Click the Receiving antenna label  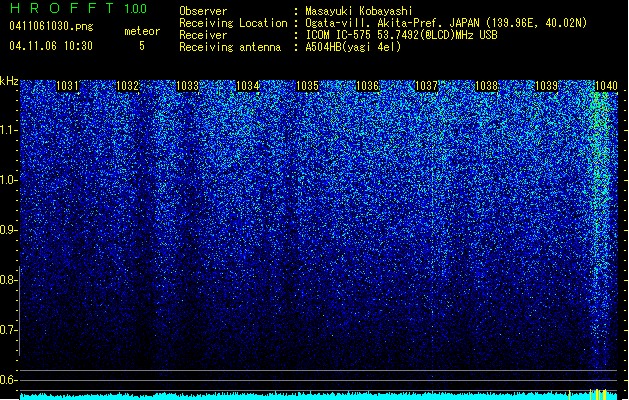coord(230,47)
